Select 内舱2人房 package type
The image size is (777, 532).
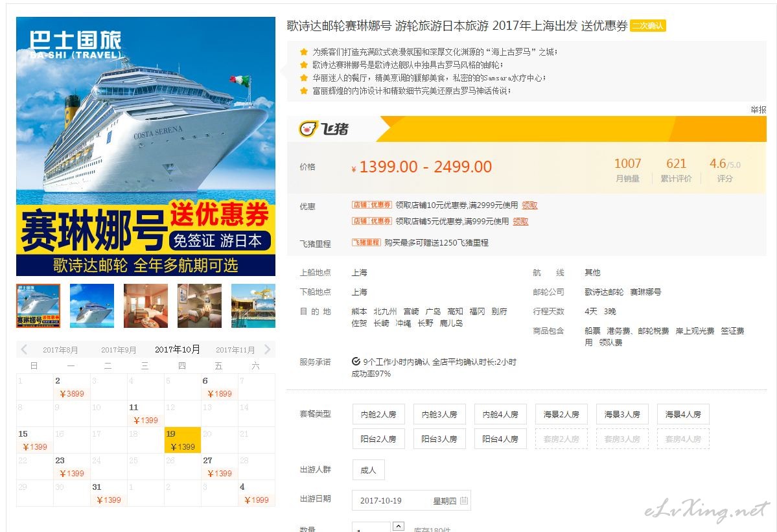click(378, 414)
